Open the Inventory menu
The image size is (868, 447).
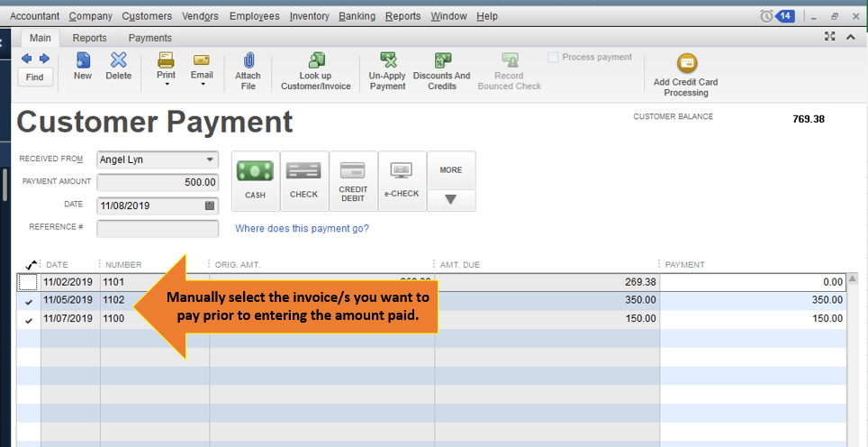(309, 16)
